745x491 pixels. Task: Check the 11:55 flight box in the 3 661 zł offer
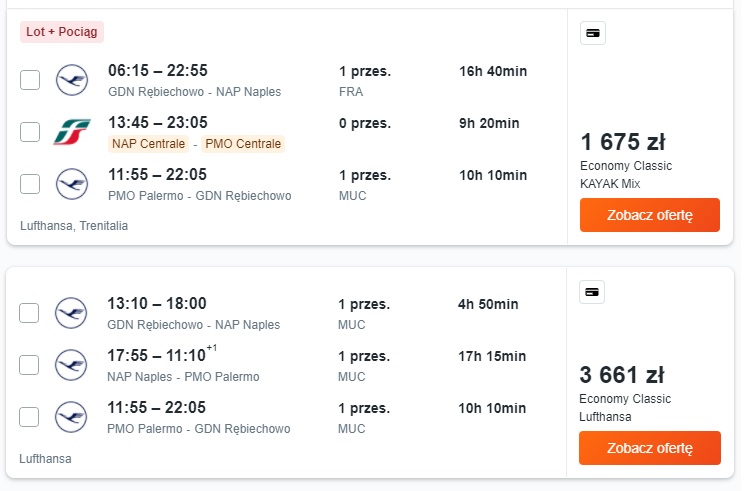pyautogui.click(x=29, y=417)
